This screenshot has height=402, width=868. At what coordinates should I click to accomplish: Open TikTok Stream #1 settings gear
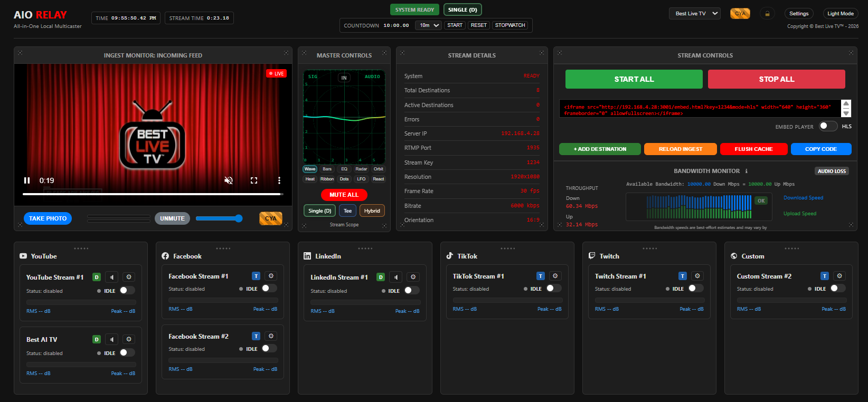555,276
